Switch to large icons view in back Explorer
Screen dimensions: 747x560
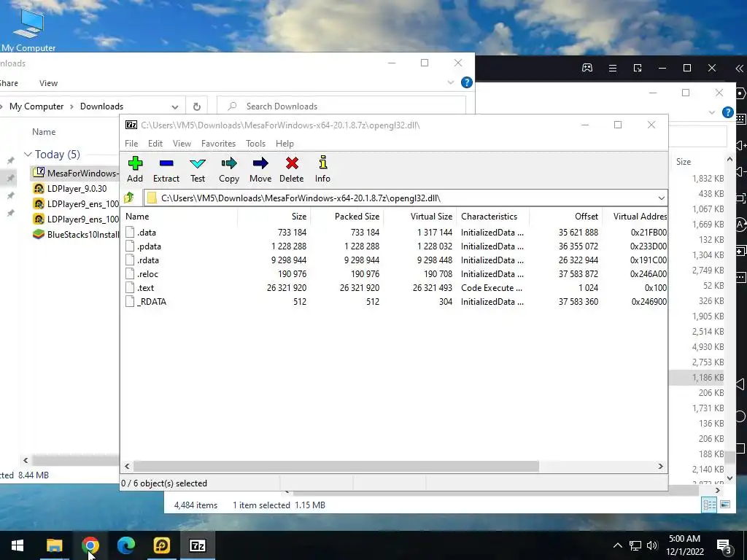pyautogui.click(x=724, y=505)
